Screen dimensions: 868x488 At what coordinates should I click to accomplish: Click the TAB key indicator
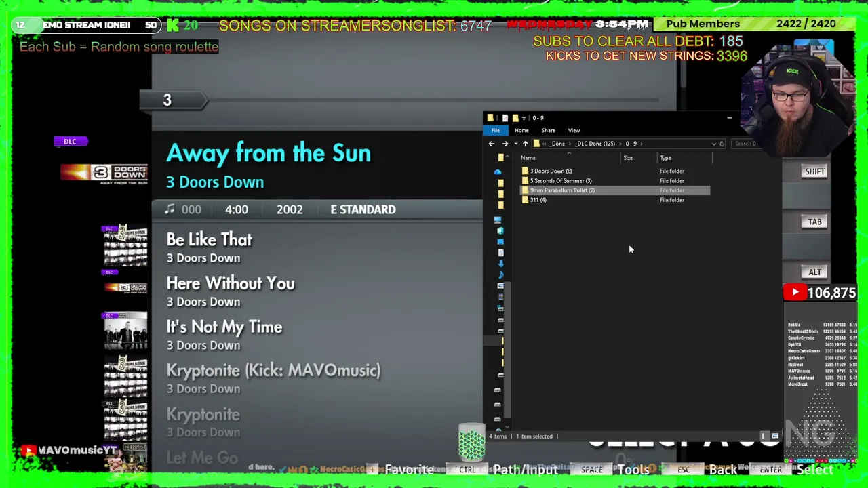pos(814,222)
